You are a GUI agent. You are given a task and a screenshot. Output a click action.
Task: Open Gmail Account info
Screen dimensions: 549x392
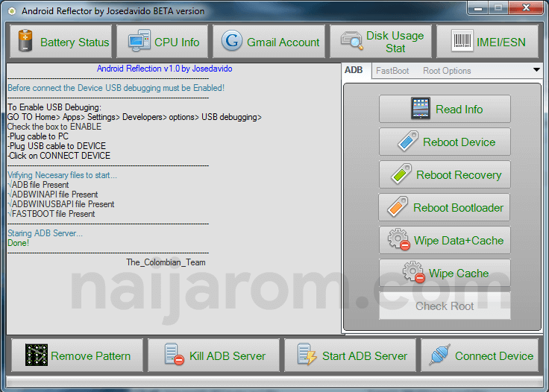[x=269, y=41]
